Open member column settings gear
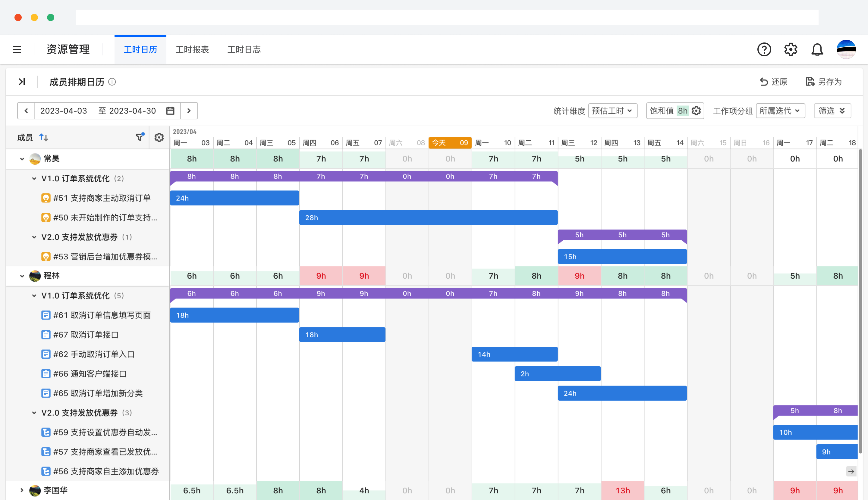 pyautogui.click(x=159, y=137)
